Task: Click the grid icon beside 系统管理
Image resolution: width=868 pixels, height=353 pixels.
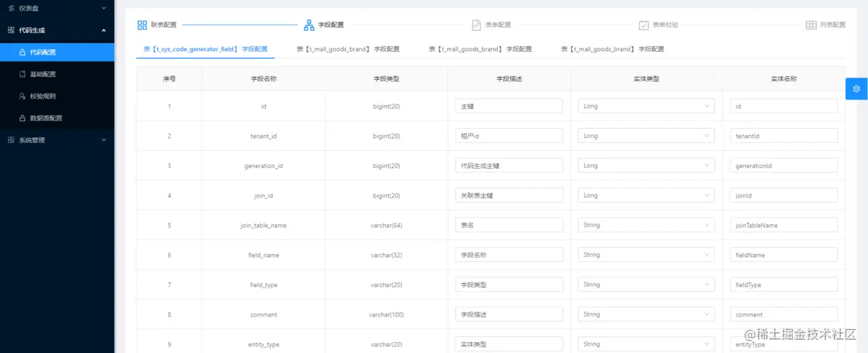Action: pyautogui.click(x=11, y=140)
